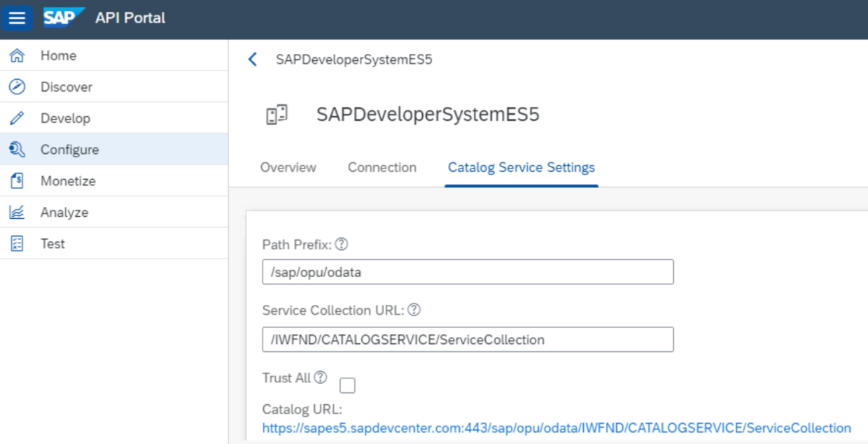Show help for Trust All
Viewport: 868px width, 444px height.
(x=321, y=378)
